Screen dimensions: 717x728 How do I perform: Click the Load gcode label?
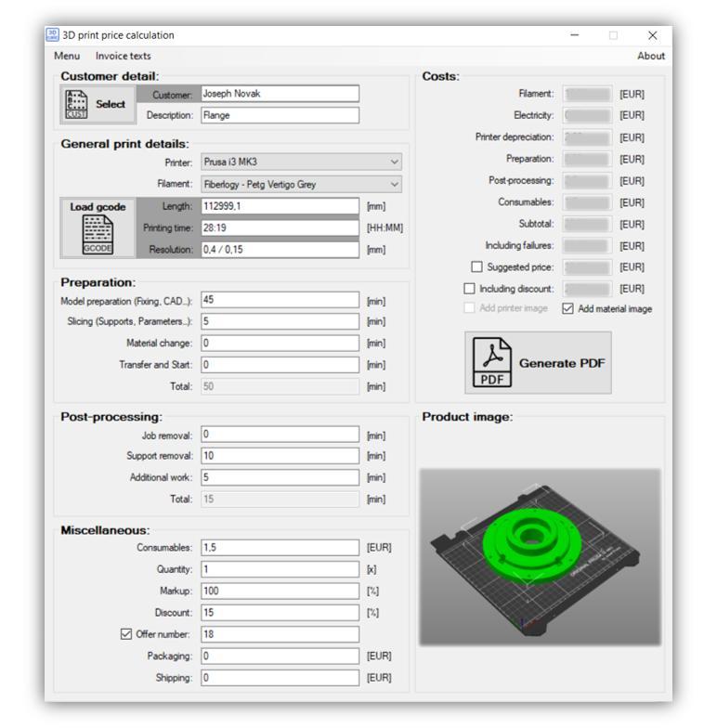[x=98, y=206]
